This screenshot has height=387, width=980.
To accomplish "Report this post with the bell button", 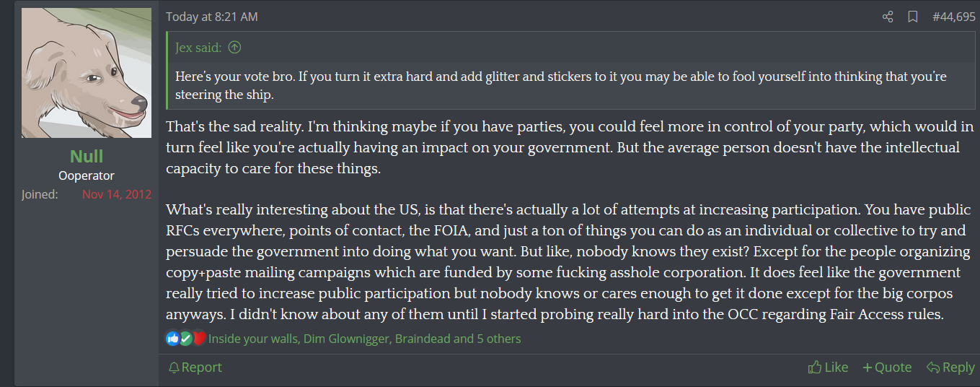I will pos(195,368).
